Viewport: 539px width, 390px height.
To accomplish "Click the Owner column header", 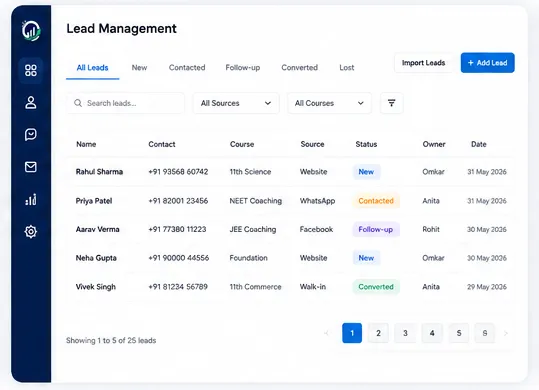I will click(x=434, y=144).
